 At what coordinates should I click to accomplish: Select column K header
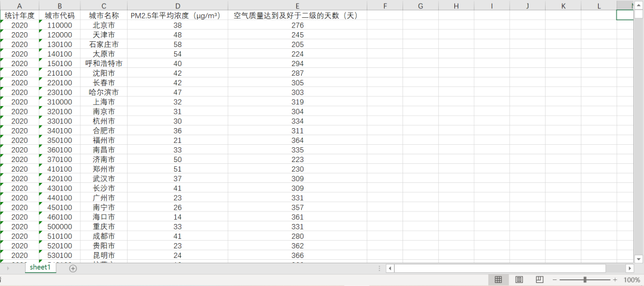pyautogui.click(x=563, y=6)
